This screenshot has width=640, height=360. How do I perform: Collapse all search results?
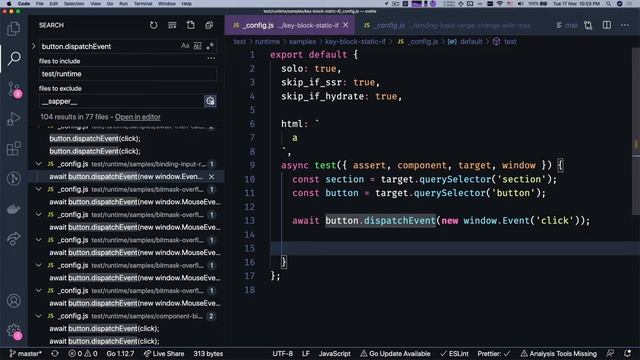[209, 25]
